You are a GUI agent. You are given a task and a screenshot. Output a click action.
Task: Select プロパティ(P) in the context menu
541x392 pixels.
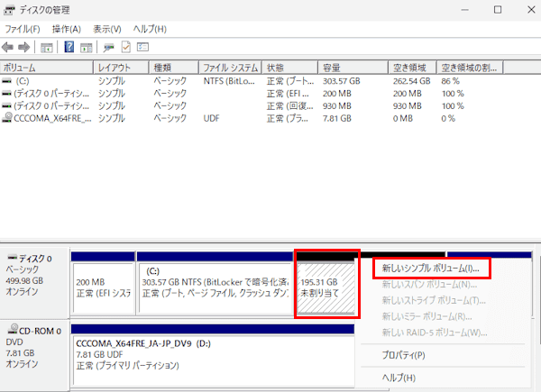click(x=403, y=355)
